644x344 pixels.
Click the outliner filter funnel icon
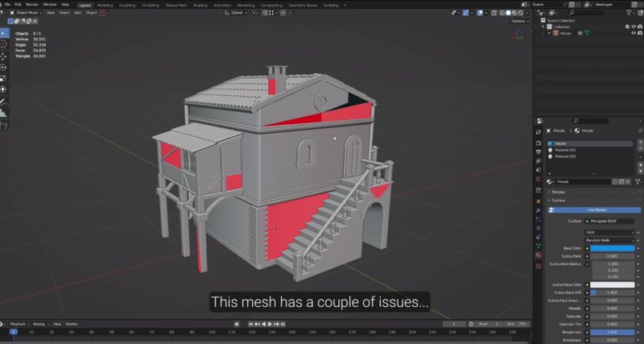coord(630,13)
